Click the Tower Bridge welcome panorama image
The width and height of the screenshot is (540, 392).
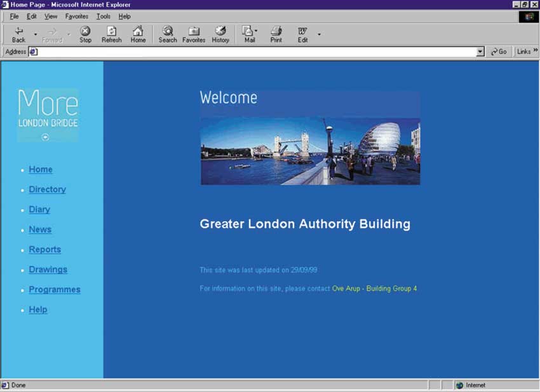tap(310, 151)
